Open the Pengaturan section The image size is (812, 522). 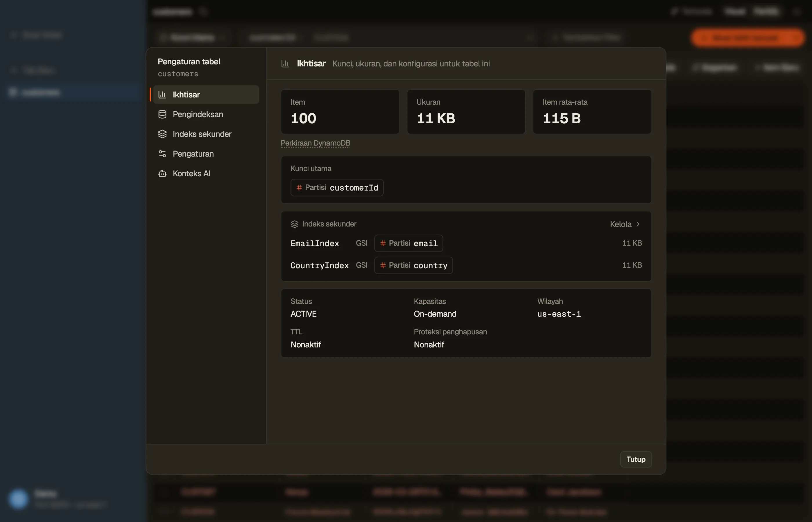coord(206,153)
